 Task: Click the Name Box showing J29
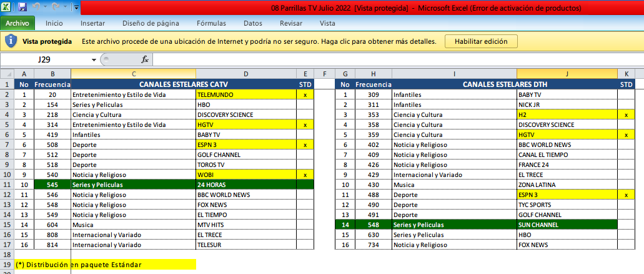[x=45, y=59]
